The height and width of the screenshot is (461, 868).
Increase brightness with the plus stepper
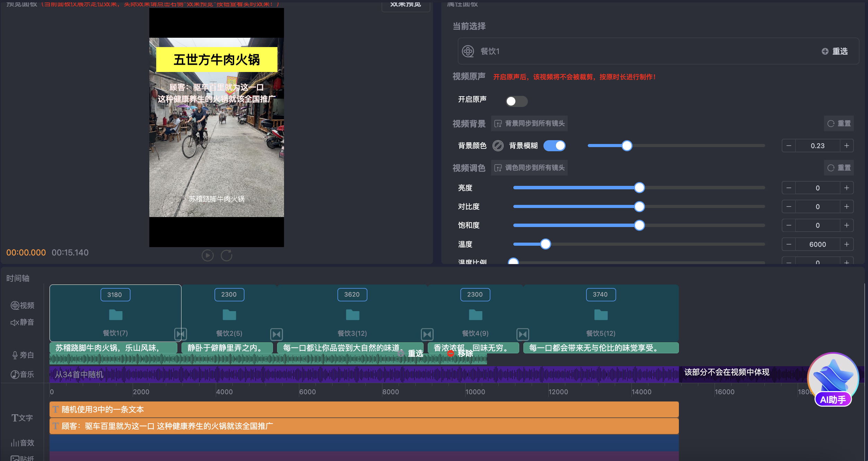[x=847, y=188]
